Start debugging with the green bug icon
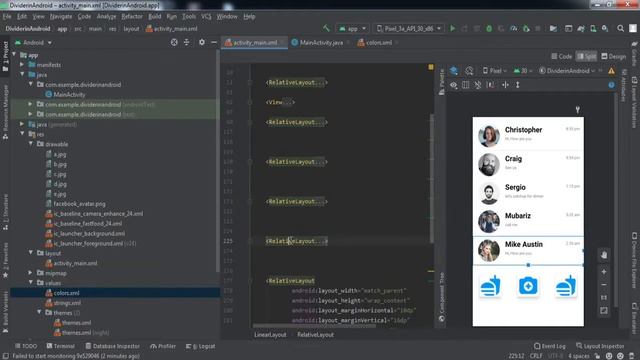This screenshot has height=360, width=640. coord(489,29)
